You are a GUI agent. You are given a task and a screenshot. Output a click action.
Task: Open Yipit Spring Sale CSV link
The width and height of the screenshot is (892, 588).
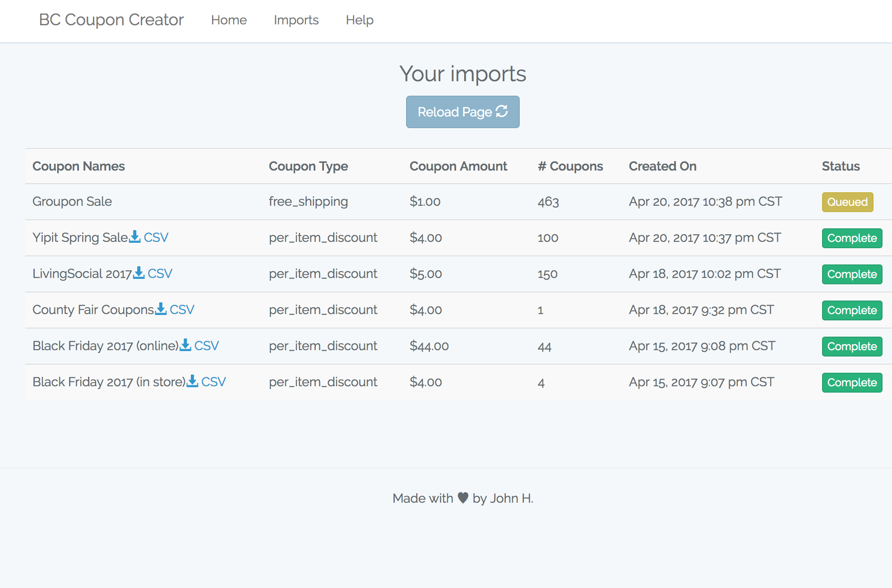[156, 237]
